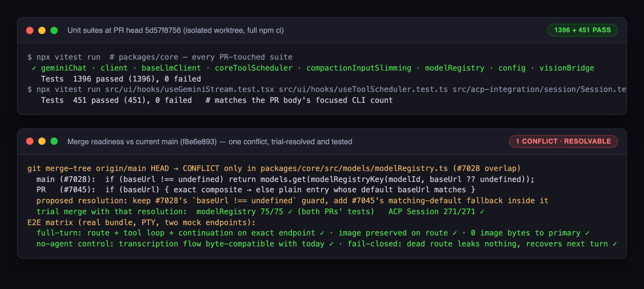Click the 'Merge readiness vs current main' title
Viewport: 644px width, 289px height.
coord(210,142)
